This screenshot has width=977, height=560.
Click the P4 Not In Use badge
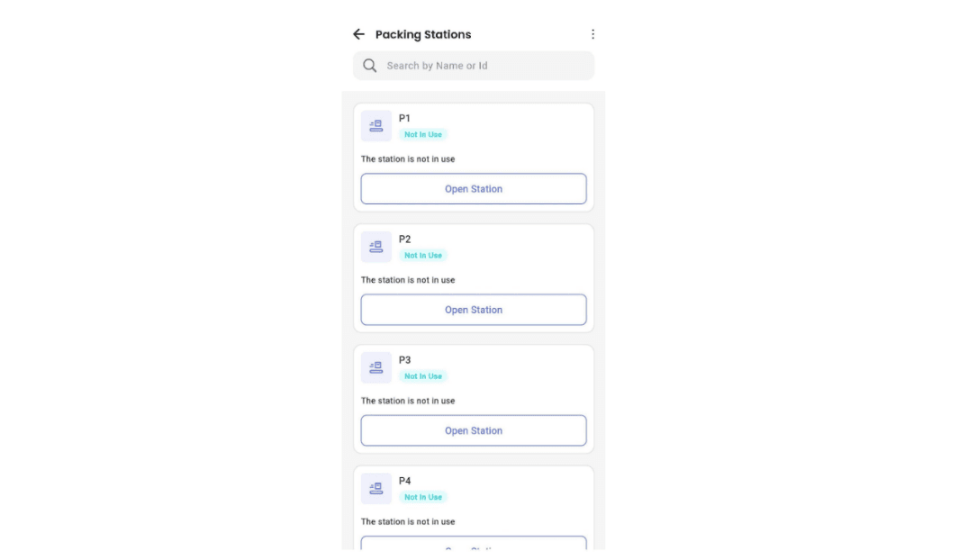[423, 497]
